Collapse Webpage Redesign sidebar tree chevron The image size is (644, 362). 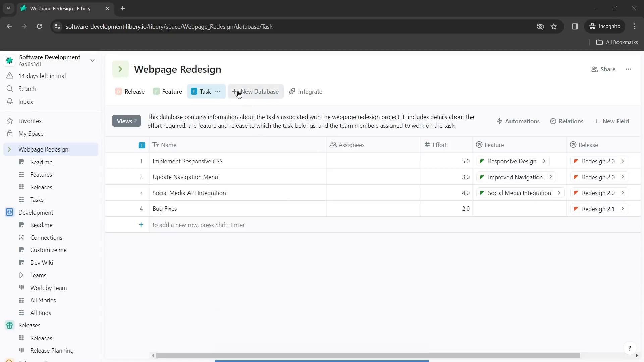tap(9, 149)
